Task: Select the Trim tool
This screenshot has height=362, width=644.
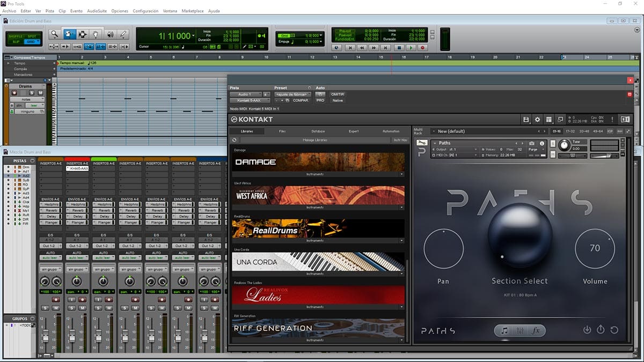Action: (x=69, y=34)
